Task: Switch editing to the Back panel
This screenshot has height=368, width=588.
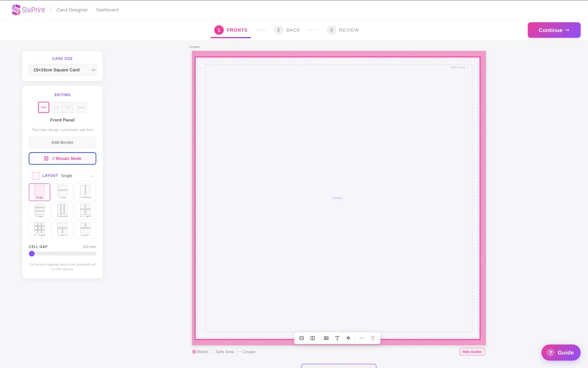Action: coord(81,107)
